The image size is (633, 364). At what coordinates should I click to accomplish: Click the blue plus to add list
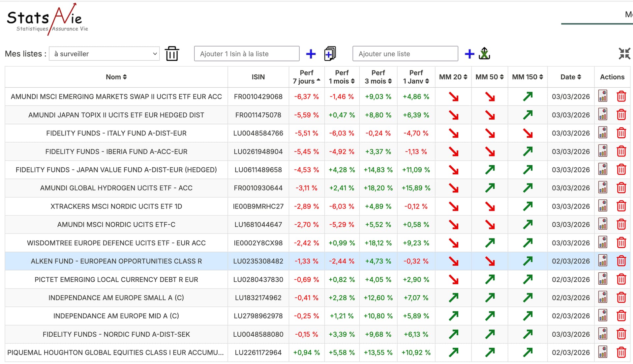469,54
